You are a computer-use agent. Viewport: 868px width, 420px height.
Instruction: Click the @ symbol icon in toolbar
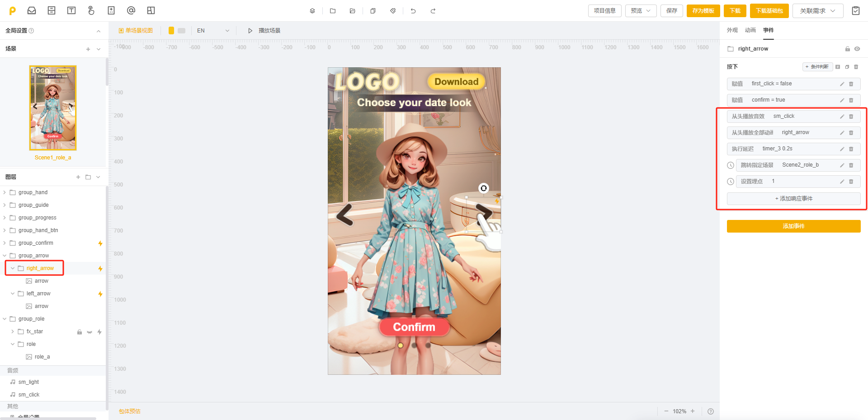pyautogui.click(x=131, y=10)
